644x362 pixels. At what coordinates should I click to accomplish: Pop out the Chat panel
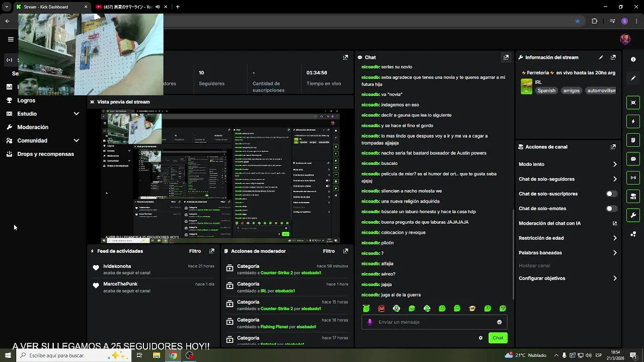pyautogui.click(x=506, y=57)
